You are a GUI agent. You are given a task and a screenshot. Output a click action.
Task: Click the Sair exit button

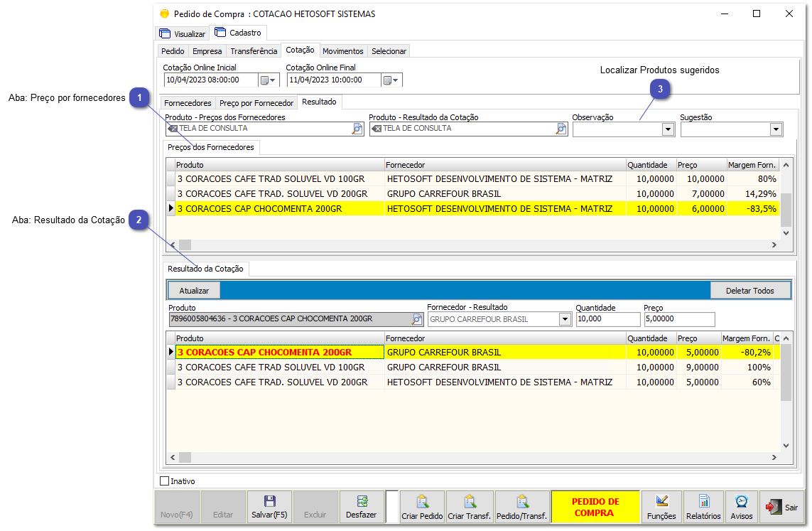(781, 508)
